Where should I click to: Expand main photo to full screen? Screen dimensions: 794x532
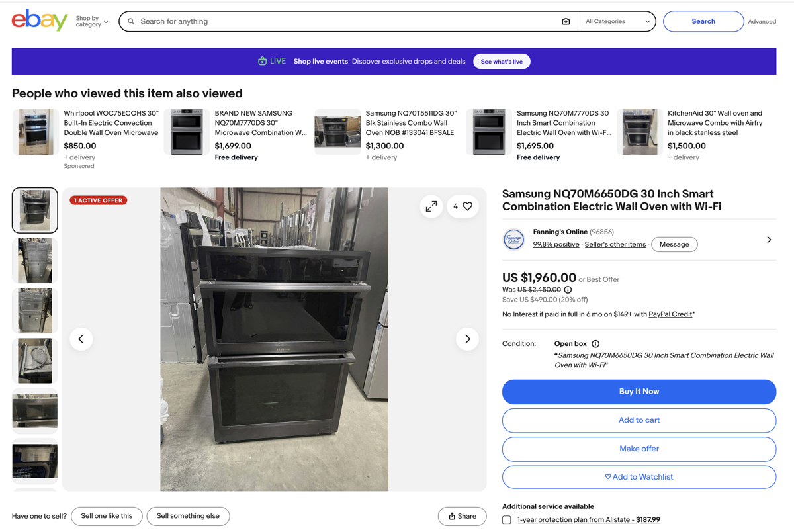point(431,206)
